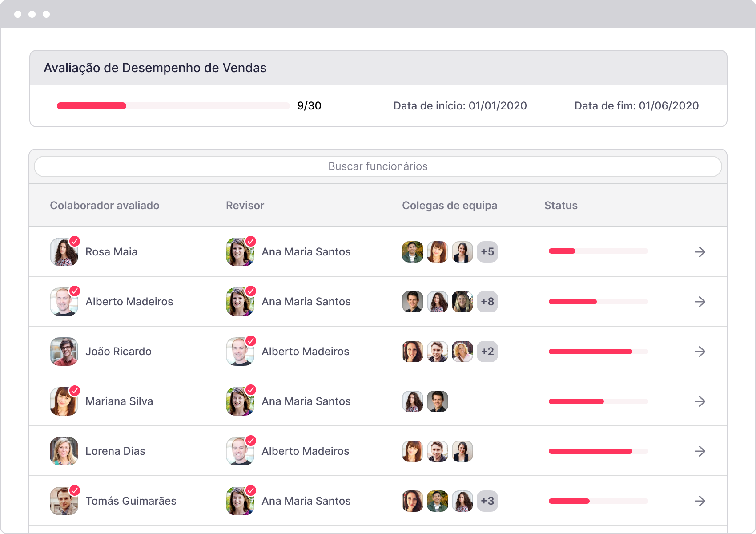Show the +2 more teammates for João Ricardo
Screen dimensions: 756x534
(487, 352)
